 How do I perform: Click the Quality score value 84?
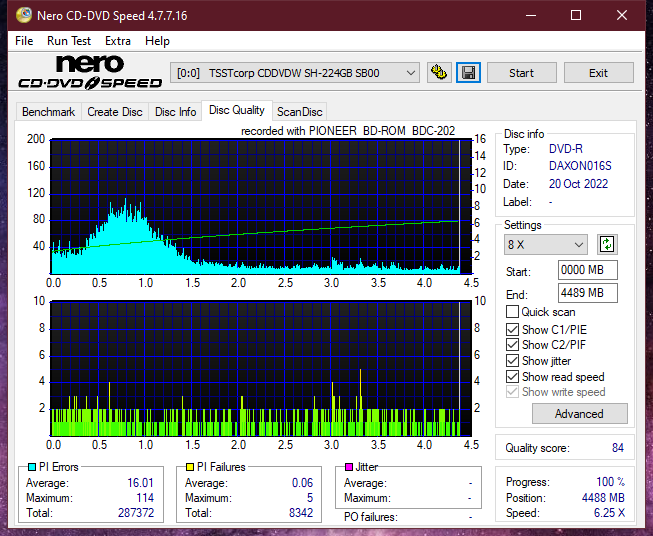[x=618, y=448]
